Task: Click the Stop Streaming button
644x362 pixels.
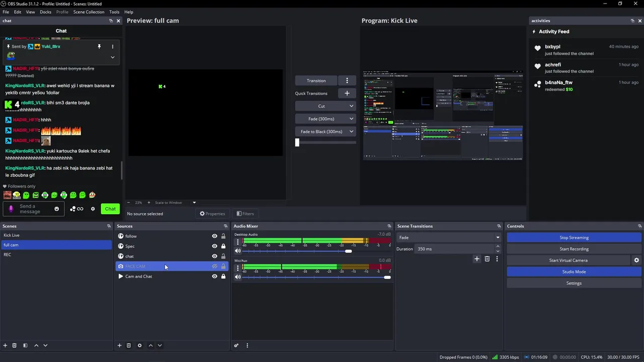Action: coord(574,237)
